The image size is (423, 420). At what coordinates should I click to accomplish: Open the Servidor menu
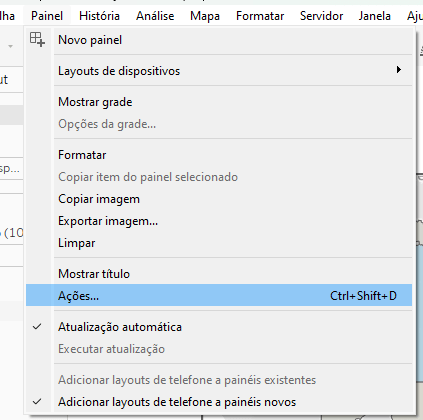[321, 16]
